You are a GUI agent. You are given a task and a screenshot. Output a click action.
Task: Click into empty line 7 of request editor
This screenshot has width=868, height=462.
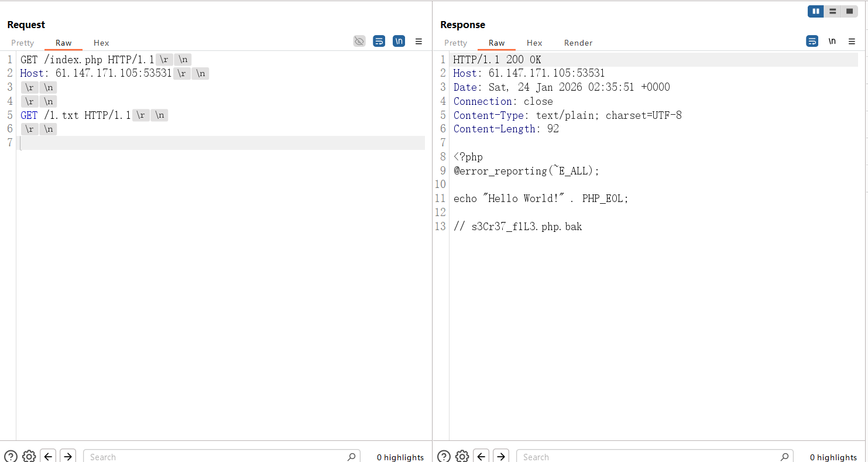[x=222, y=143]
